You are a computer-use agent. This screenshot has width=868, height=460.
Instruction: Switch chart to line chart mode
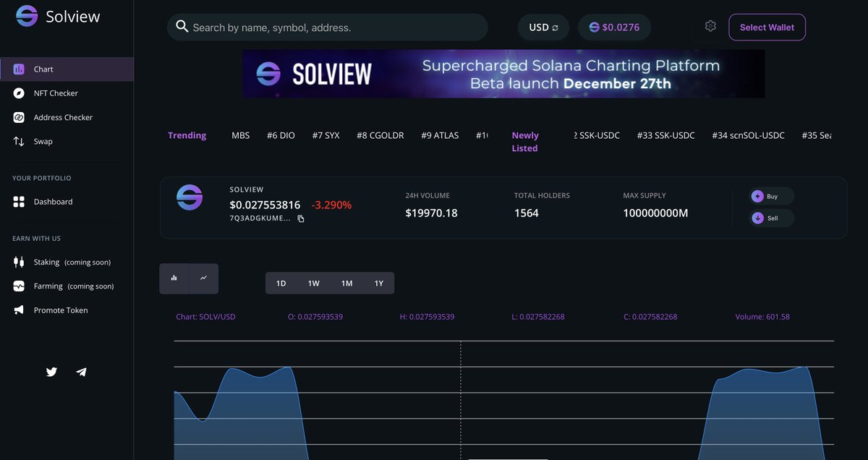[x=203, y=278]
